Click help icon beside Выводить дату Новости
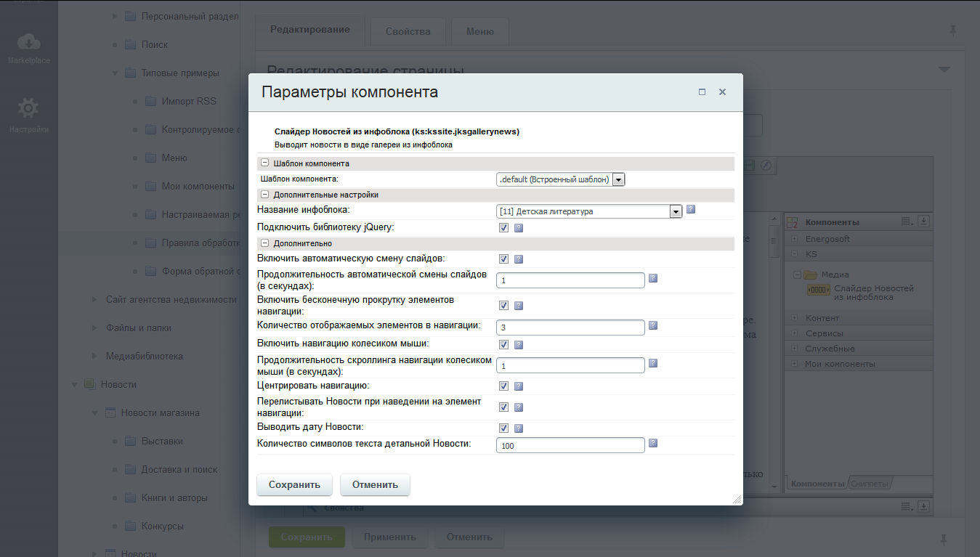The width and height of the screenshot is (980, 557). 519,428
